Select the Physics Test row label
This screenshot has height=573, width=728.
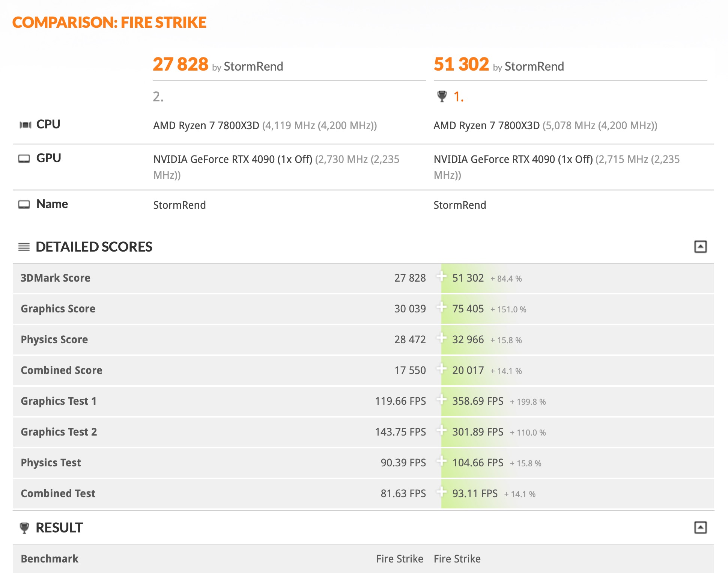coord(51,463)
